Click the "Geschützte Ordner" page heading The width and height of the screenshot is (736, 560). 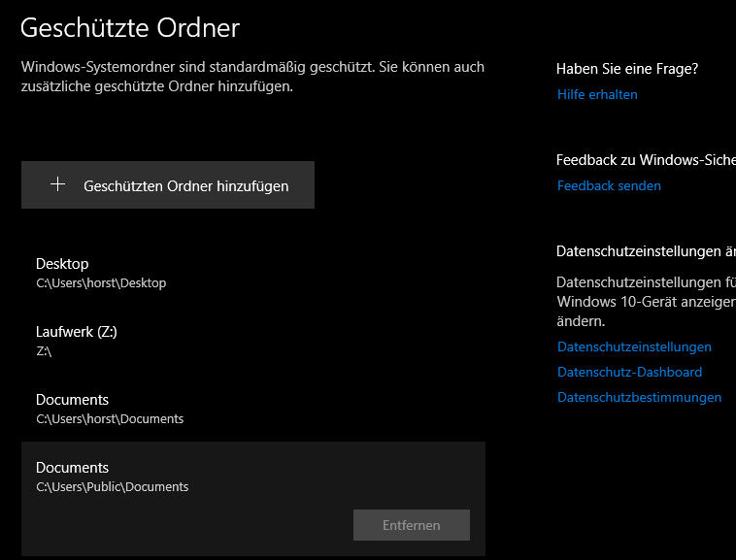[129, 28]
